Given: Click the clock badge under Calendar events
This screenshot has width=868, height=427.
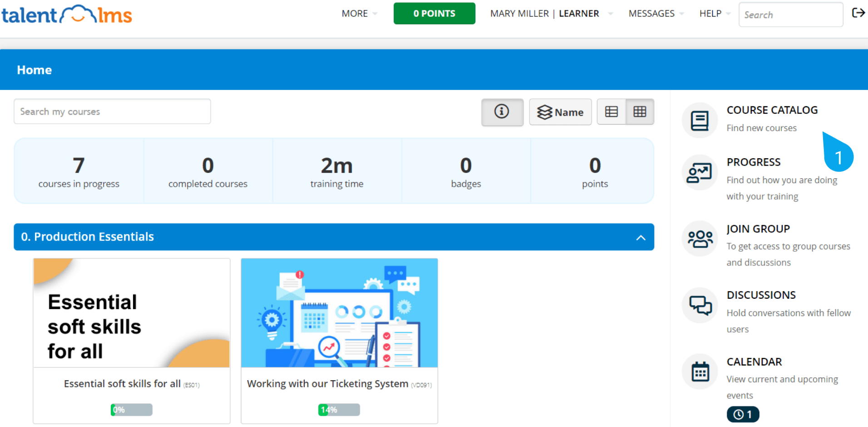Looking at the screenshot, I should pos(742,414).
